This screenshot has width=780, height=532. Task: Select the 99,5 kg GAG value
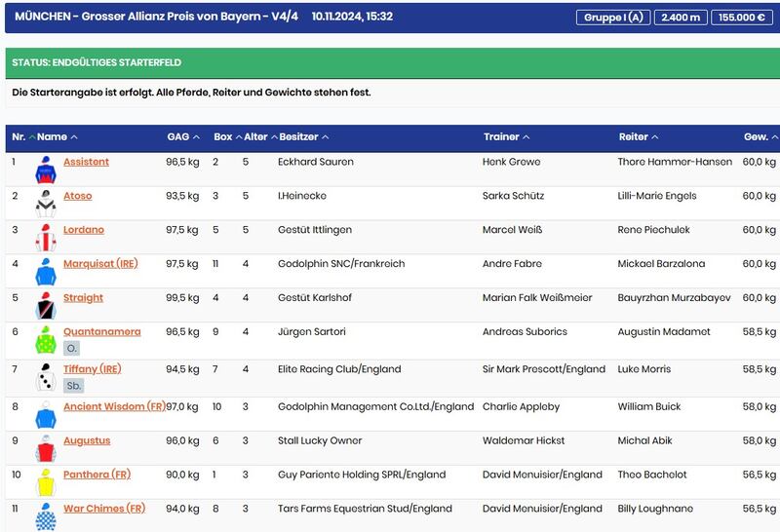point(182,298)
